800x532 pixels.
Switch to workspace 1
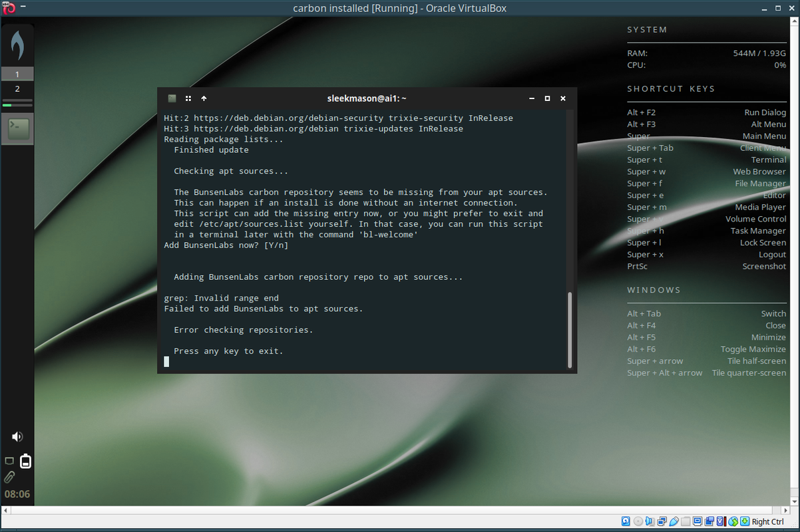tap(17, 74)
